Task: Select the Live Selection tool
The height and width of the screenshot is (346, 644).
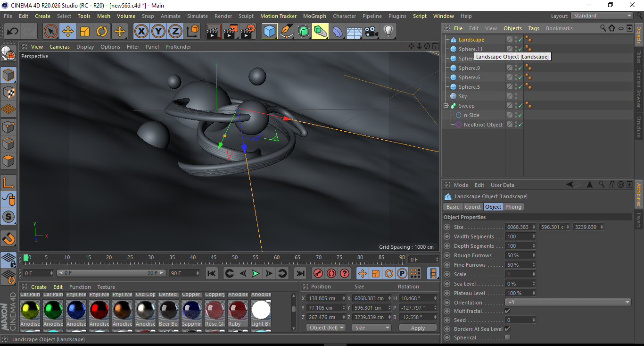Action: [x=51, y=32]
